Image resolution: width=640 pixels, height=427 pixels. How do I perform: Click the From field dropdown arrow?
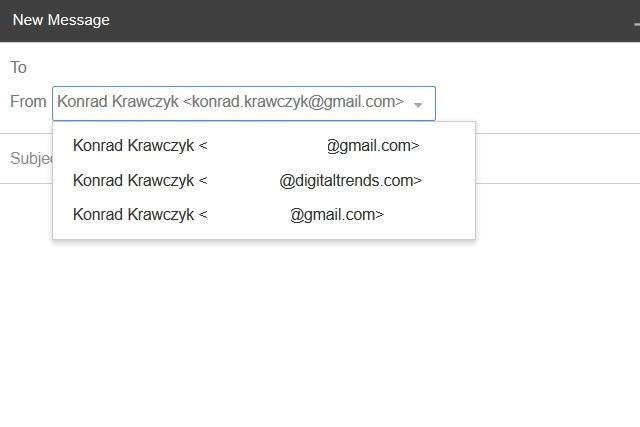[419, 104]
